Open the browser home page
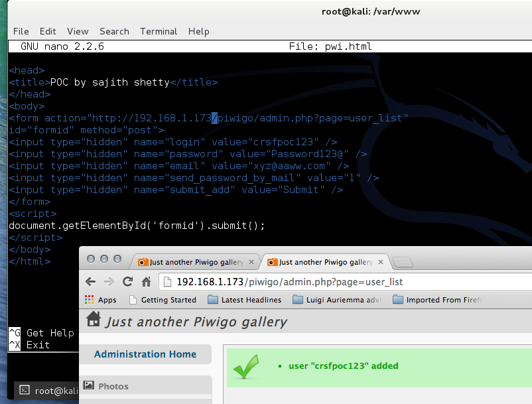The height and width of the screenshot is (404, 532). click(146, 281)
